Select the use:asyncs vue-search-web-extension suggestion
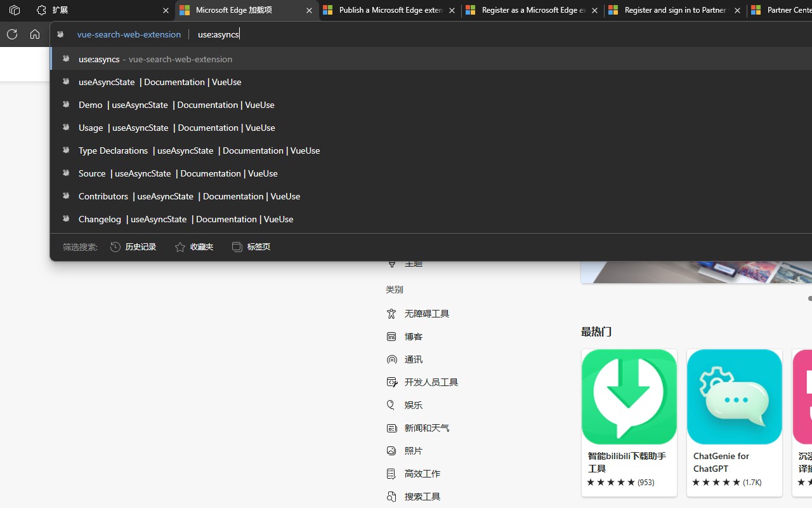 [431, 59]
